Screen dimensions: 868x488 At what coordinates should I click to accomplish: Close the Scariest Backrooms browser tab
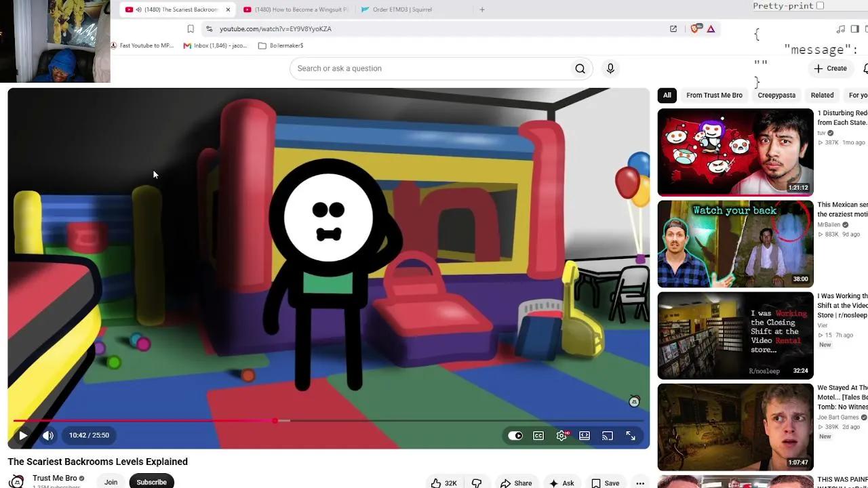(x=228, y=9)
